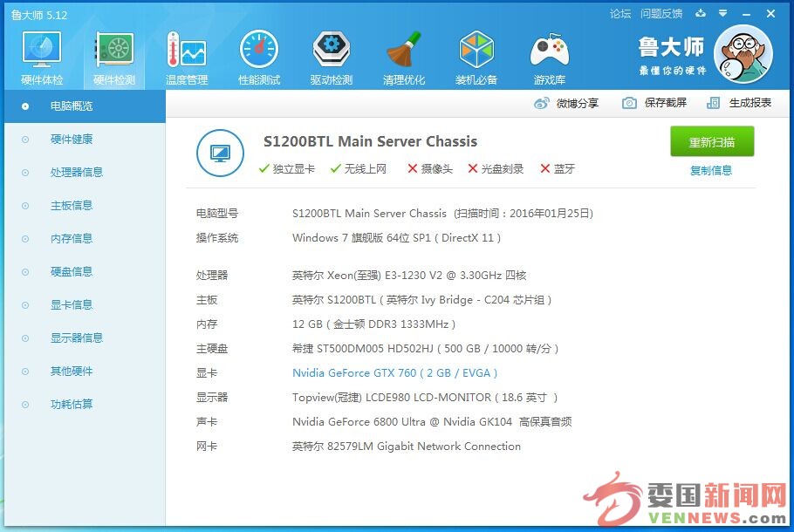
Task: Click 保存截屏 save screenshot text
Action: click(x=666, y=103)
